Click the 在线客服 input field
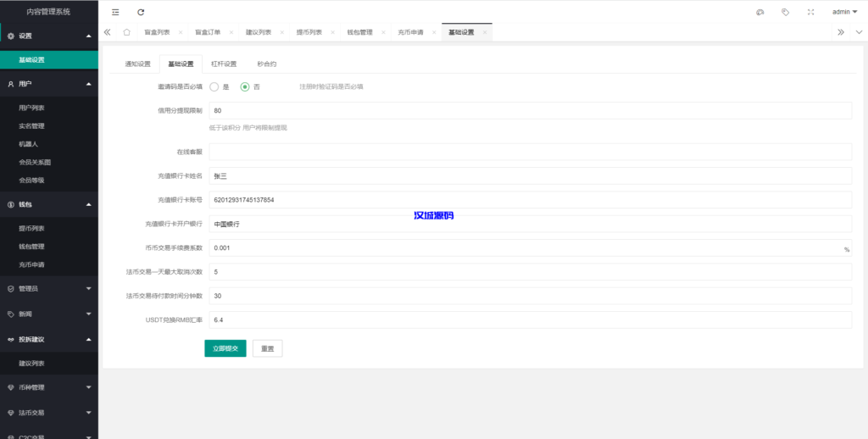This screenshot has width=868, height=439. 530,152
